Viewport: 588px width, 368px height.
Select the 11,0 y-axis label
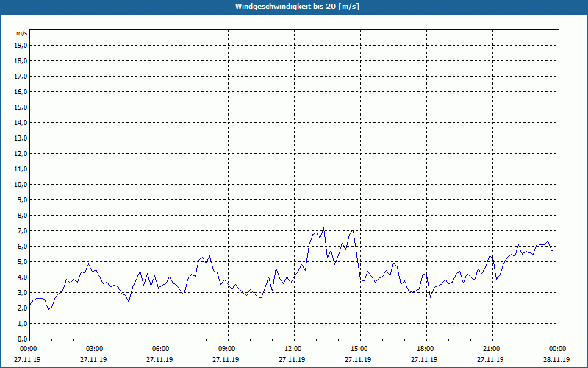(21, 169)
